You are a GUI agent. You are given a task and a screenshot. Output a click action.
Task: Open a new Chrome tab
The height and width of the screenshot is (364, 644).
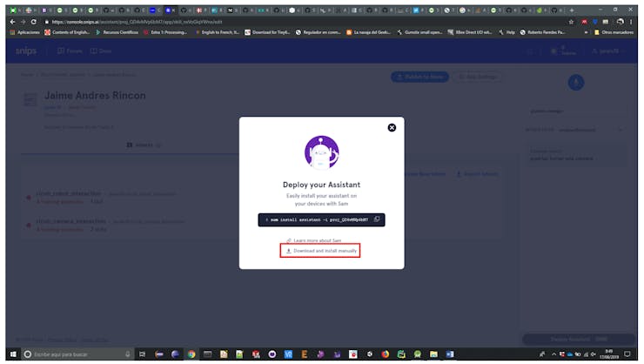572,10
